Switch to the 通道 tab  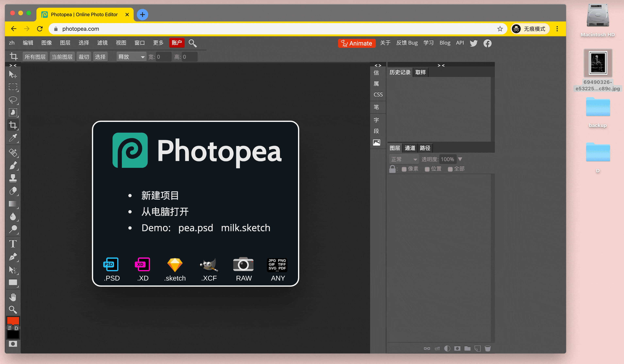pyautogui.click(x=410, y=148)
